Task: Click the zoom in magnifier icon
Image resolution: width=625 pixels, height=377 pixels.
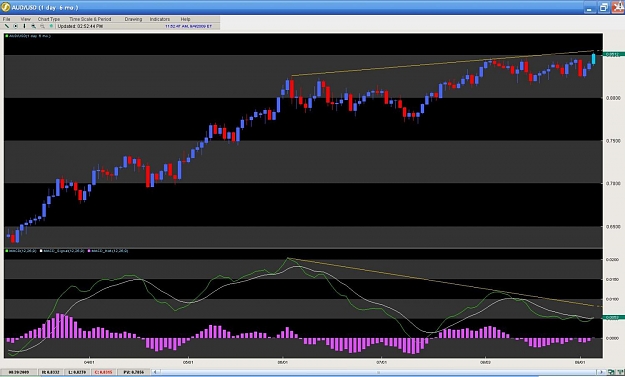Action: click(x=33, y=26)
